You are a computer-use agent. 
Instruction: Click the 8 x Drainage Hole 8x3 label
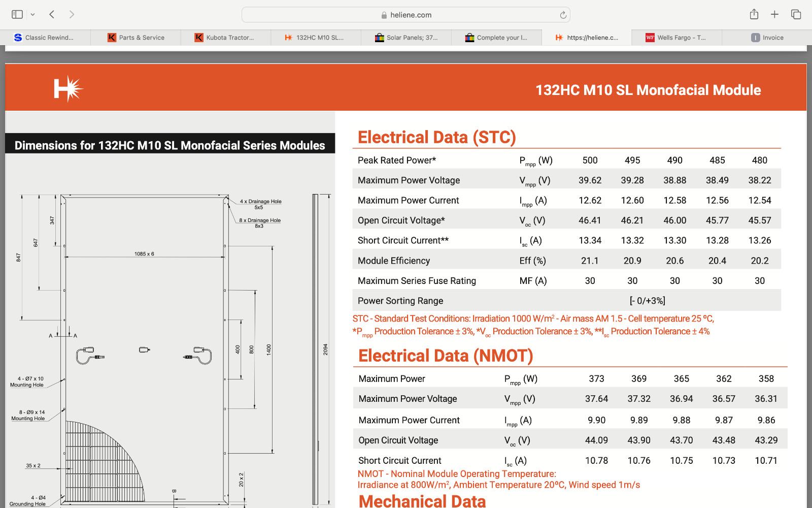[x=260, y=223]
